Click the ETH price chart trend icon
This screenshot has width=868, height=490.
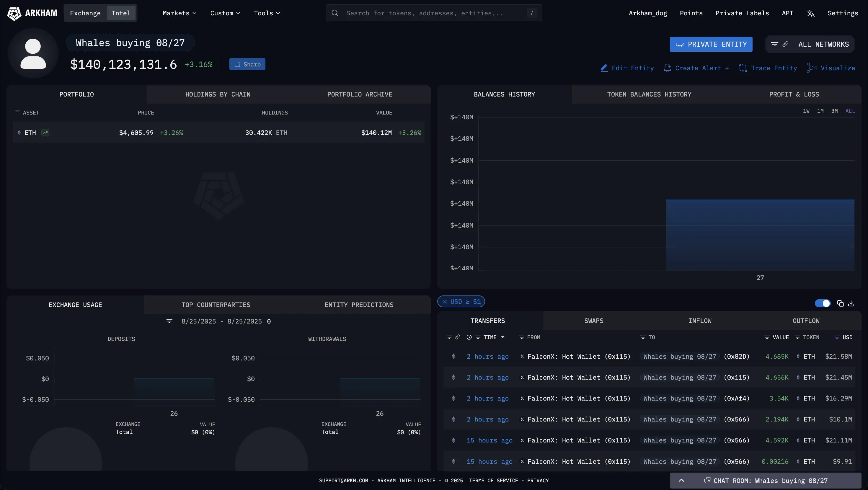point(45,133)
